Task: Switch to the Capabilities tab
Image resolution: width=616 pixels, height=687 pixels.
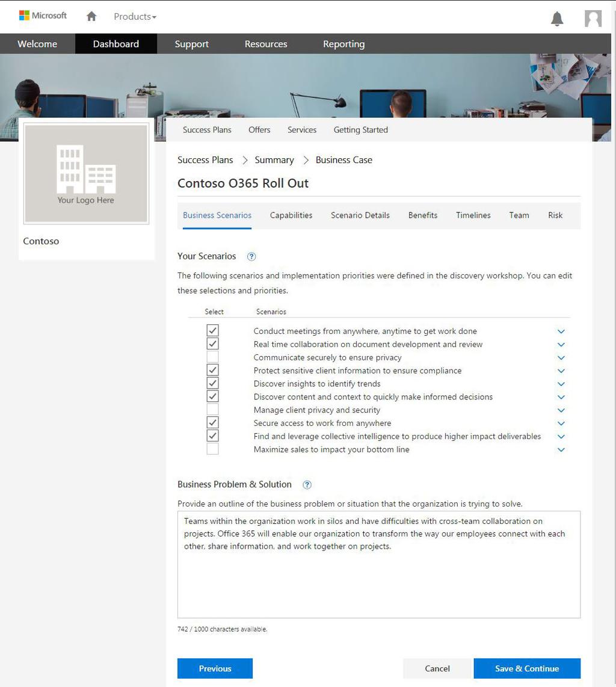Action: [x=291, y=215]
